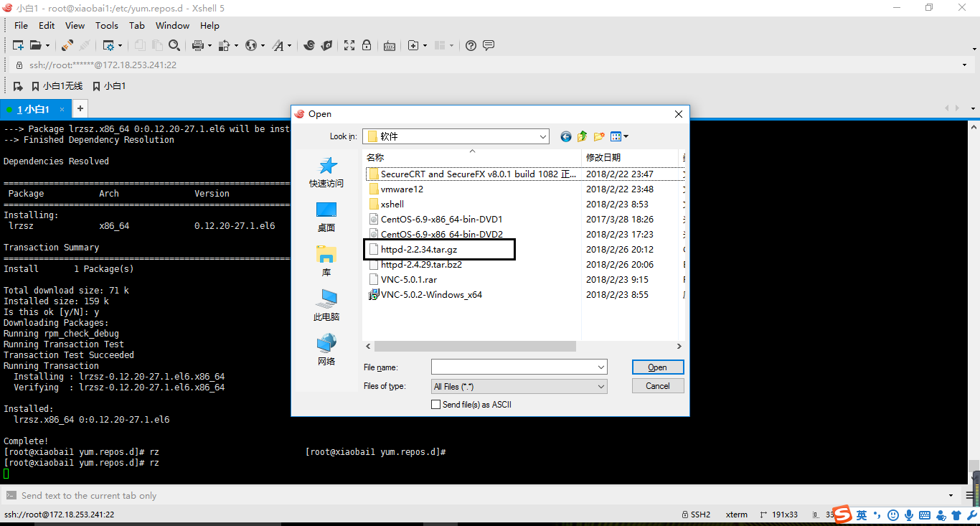
Task: Open the Window menu
Action: (x=173, y=25)
